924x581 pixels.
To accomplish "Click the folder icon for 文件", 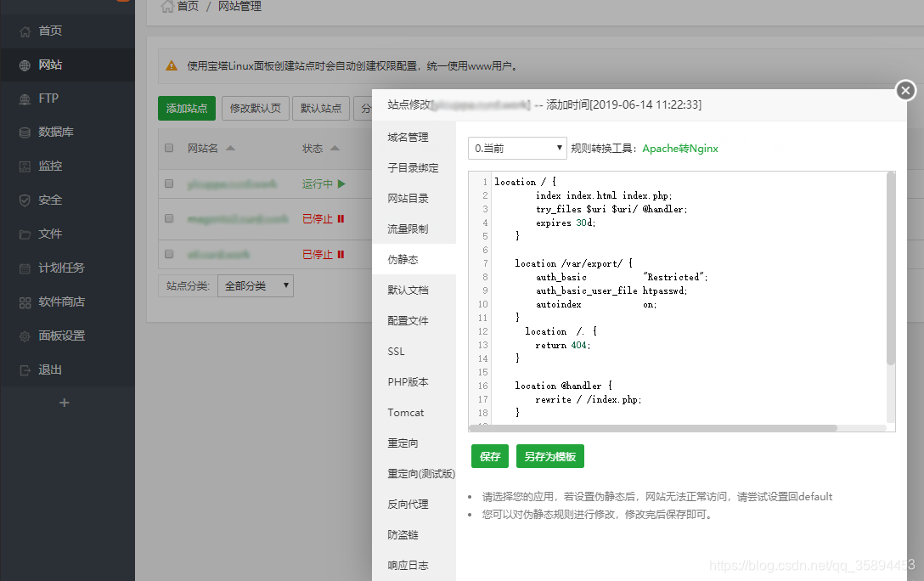I will coord(25,234).
